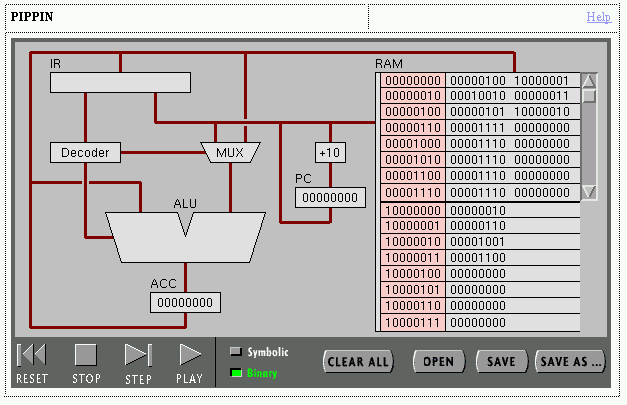The width and height of the screenshot is (627, 405).
Task: Click the OPEN button
Action: coord(438,362)
